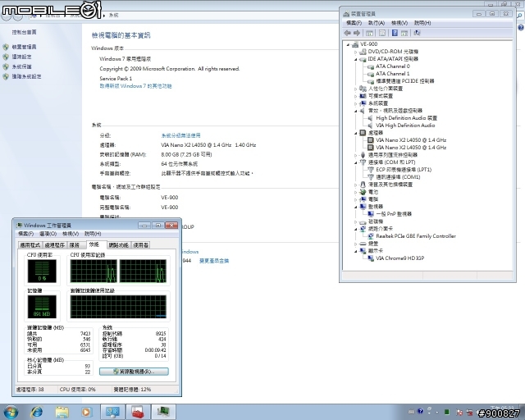Click memory usage history graph
The image size is (525, 420).
coord(118,307)
